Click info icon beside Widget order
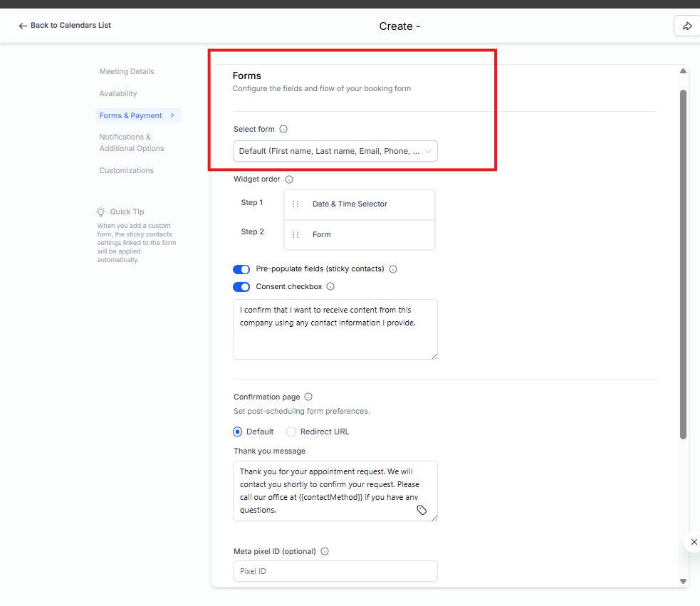The image size is (700, 606). pos(289,179)
